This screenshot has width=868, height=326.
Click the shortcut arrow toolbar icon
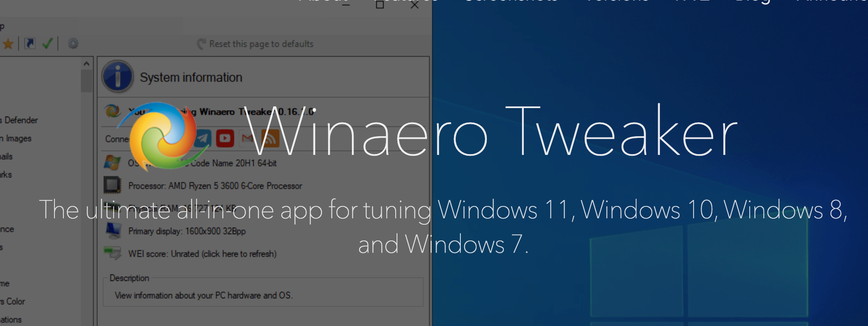[30, 43]
